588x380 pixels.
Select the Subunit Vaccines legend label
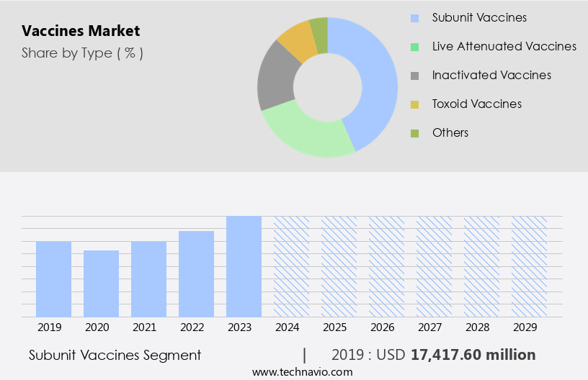click(479, 17)
